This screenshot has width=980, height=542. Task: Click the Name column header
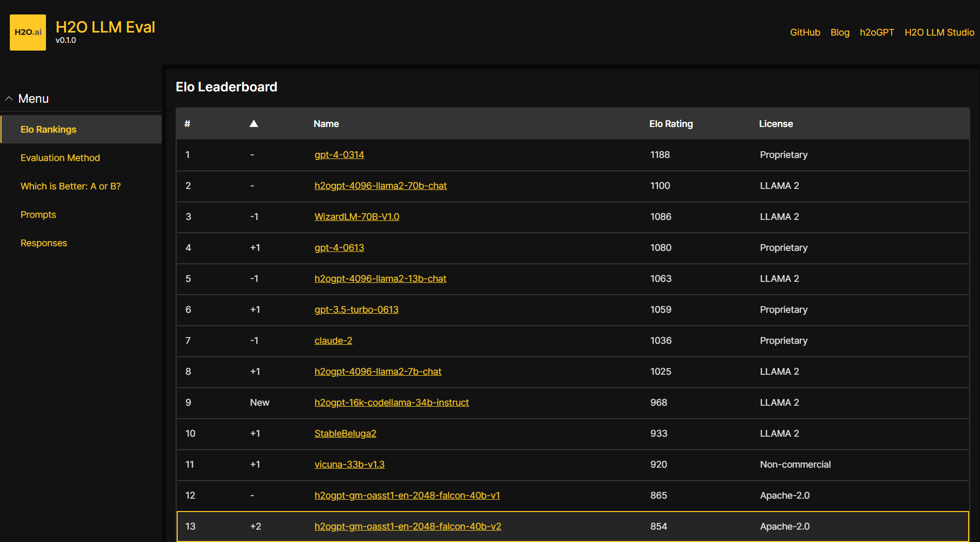click(x=326, y=124)
